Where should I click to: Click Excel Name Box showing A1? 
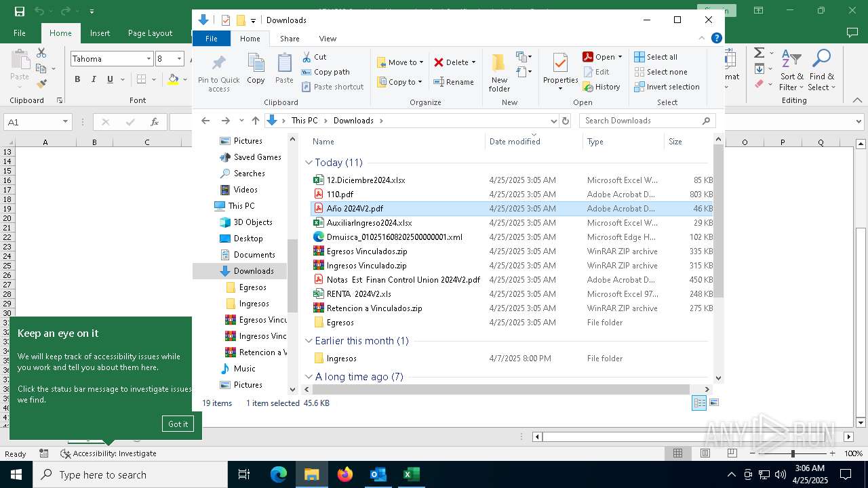(x=37, y=122)
